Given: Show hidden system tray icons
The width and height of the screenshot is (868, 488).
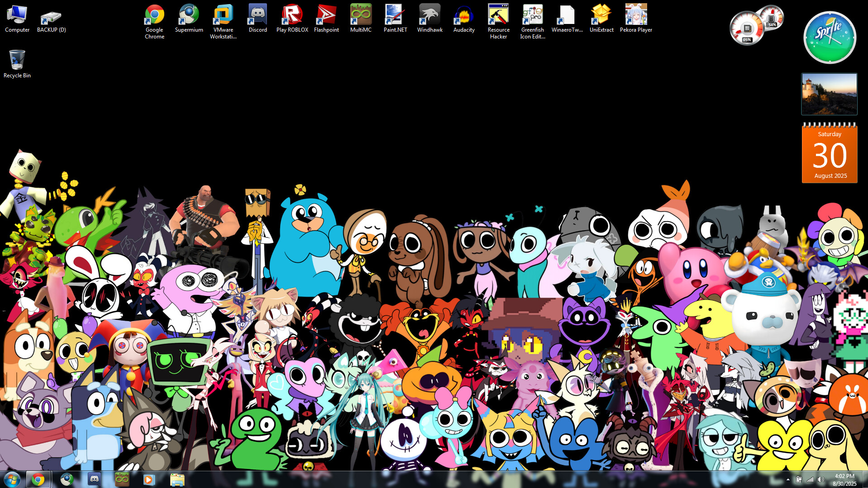Looking at the screenshot, I should [788, 479].
